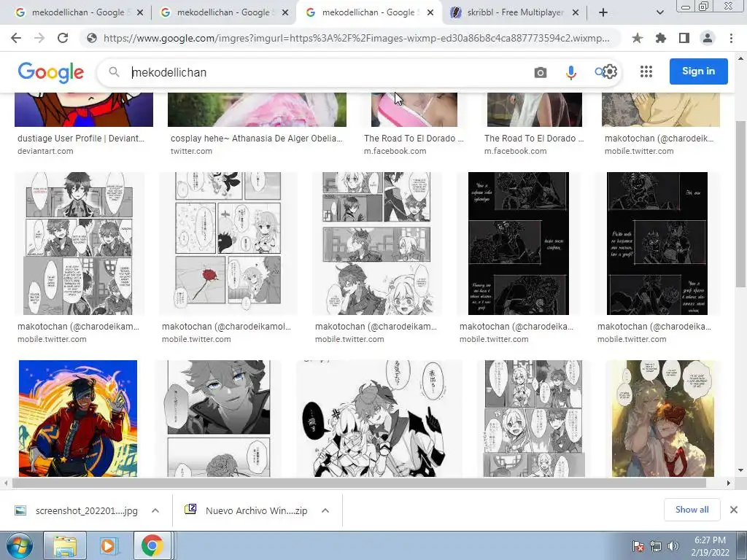Open a new browser tab
The width and height of the screenshot is (747, 560).
pos(603,12)
